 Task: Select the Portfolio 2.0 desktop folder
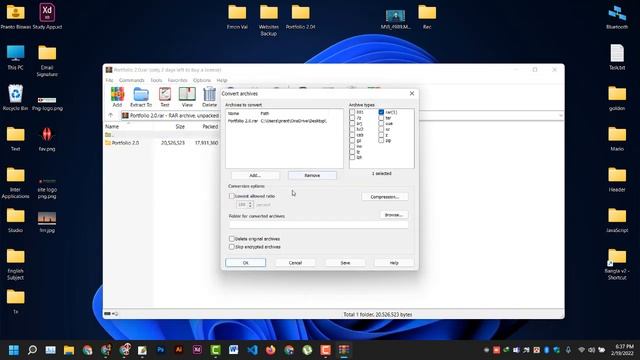(x=300, y=16)
